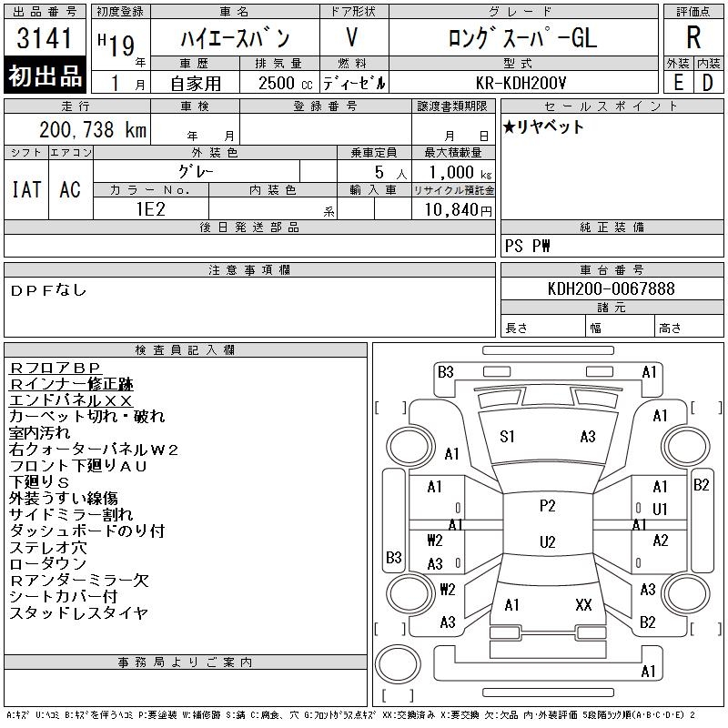Select the genuine equipment PS PW
The image size is (728, 728).
click(x=527, y=246)
